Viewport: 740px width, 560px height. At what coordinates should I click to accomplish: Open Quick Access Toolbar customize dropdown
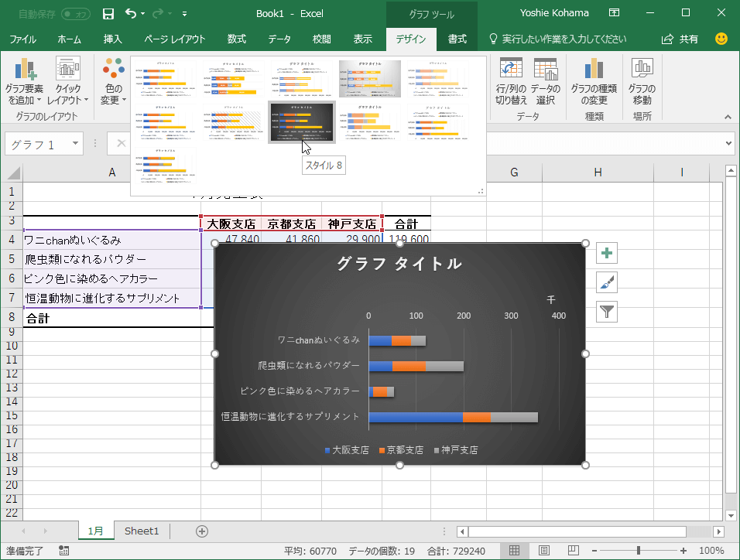coord(184,14)
